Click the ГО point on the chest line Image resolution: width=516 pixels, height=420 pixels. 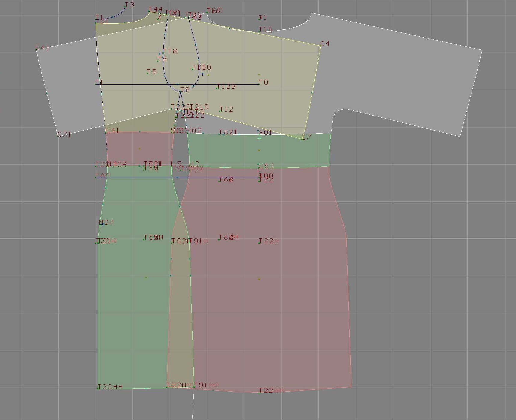(259, 84)
